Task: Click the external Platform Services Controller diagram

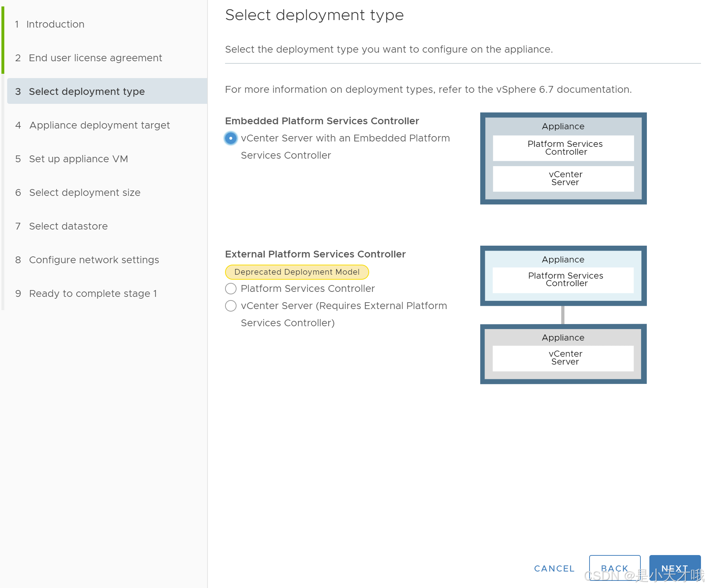Action: 563,276
